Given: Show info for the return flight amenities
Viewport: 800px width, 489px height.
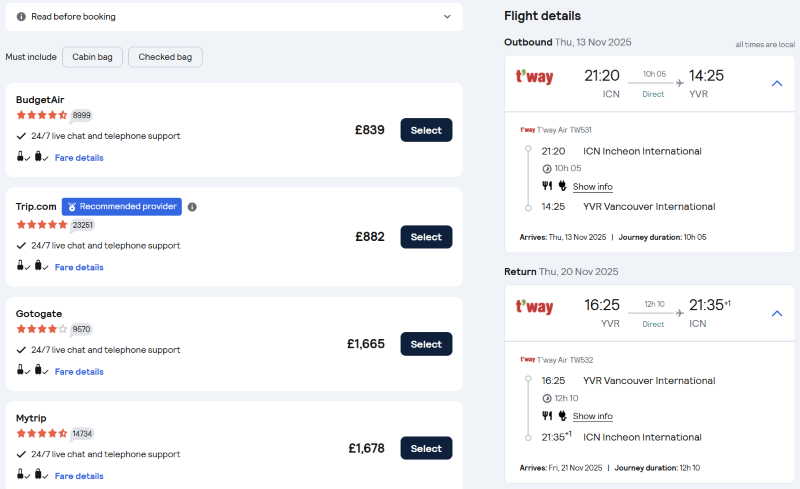Looking at the screenshot, I should (592, 416).
